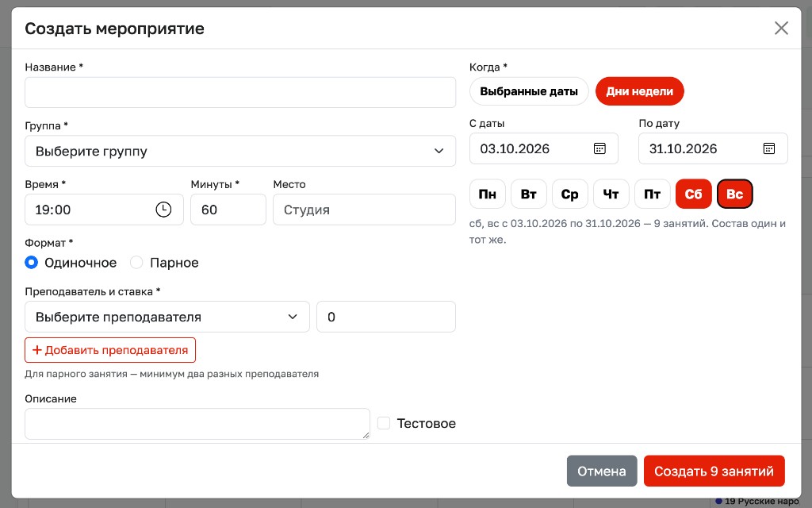812x508 pixels.
Task: Enable the Тестовое checkbox
Action: pos(384,423)
